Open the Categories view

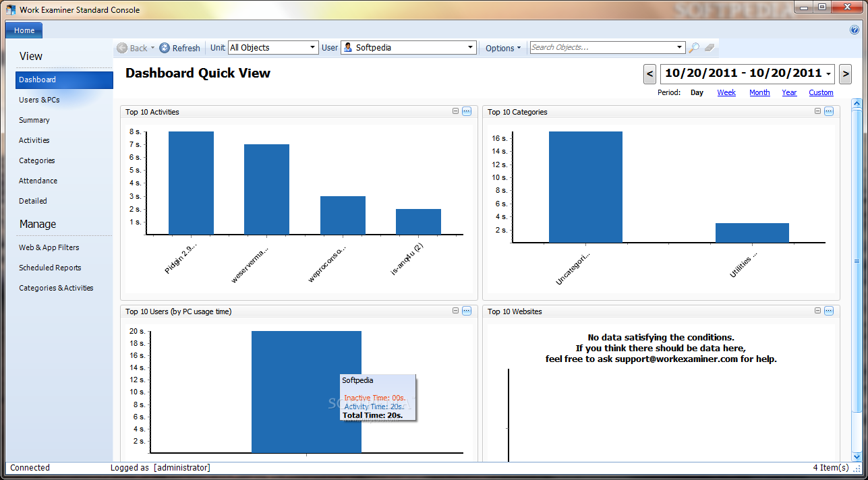coord(37,160)
